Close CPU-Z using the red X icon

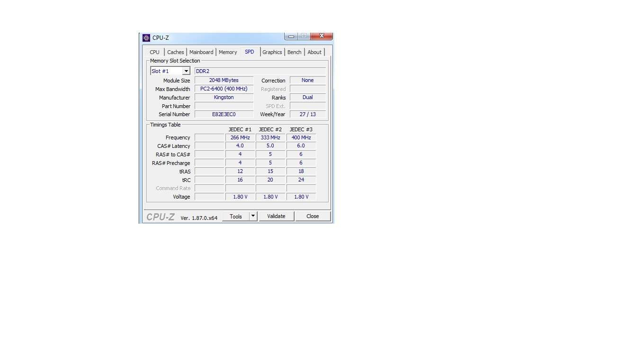pos(322,36)
